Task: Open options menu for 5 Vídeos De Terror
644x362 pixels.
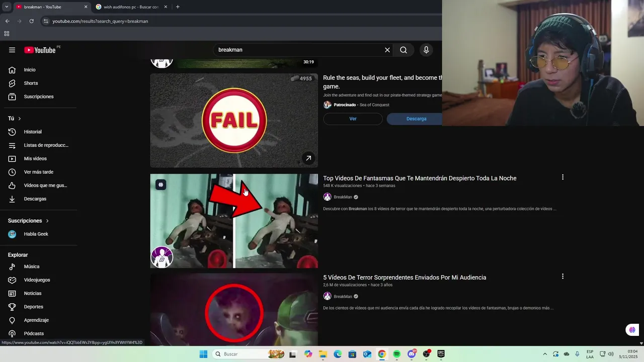Action: (x=562, y=276)
